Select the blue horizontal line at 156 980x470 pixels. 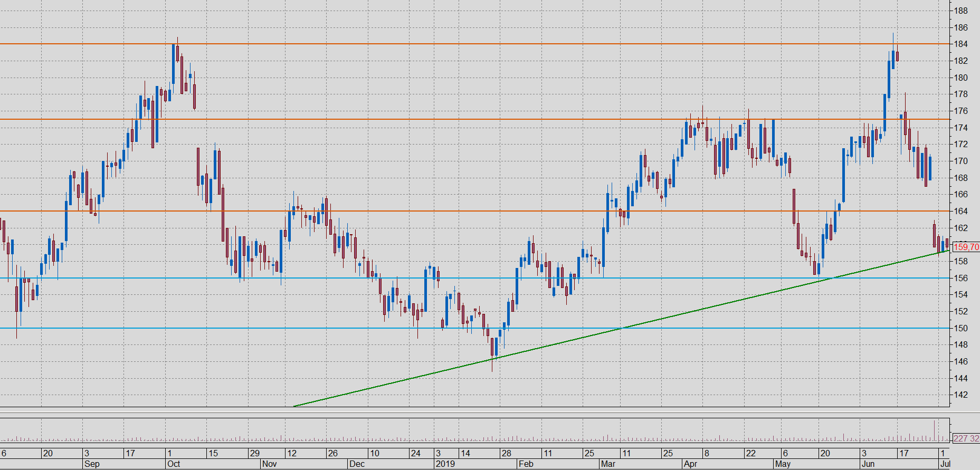(474, 278)
